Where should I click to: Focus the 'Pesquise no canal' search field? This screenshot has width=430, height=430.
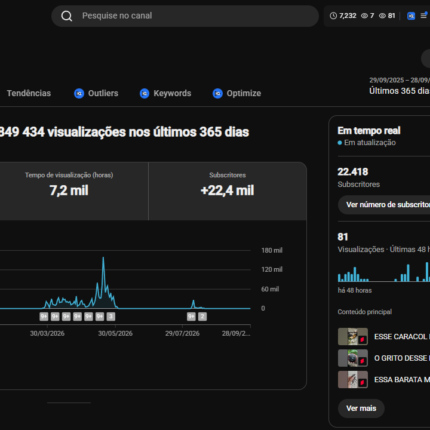coord(185,16)
